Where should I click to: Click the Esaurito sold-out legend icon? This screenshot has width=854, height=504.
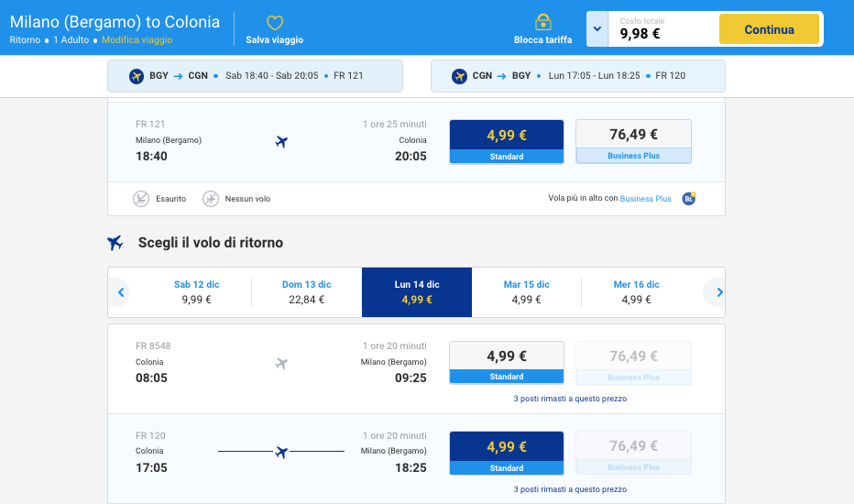[x=141, y=199]
